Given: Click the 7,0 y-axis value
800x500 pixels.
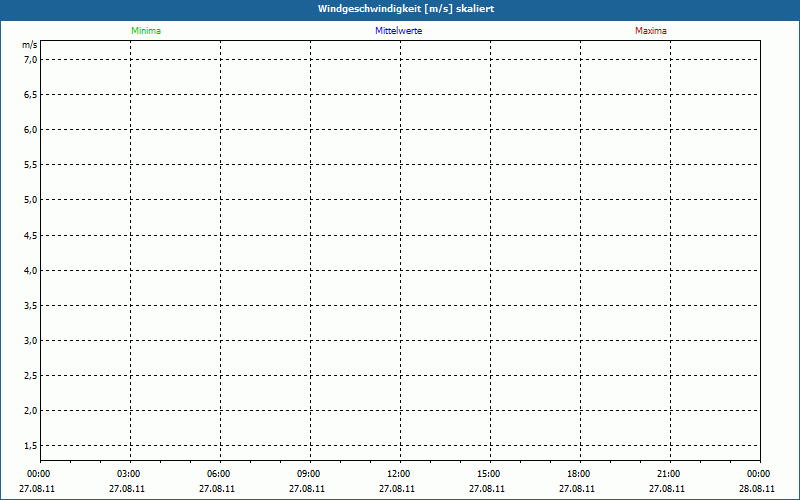Looking at the screenshot, I should click(31, 60).
